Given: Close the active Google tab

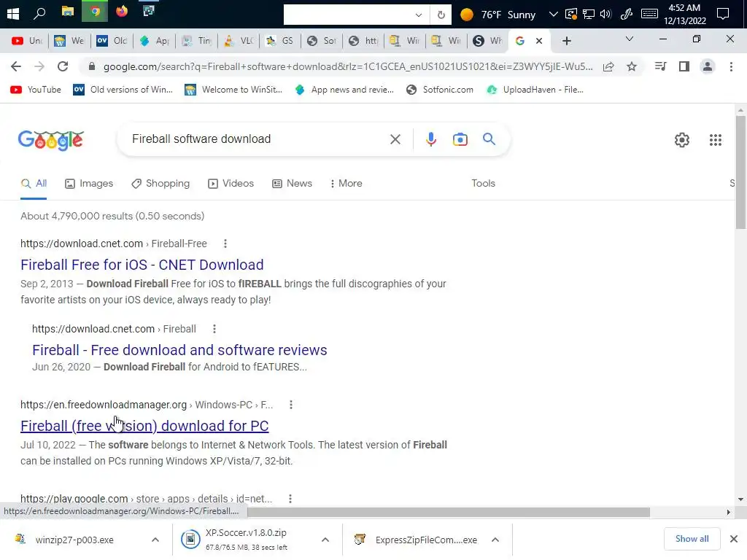Looking at the screenshot, I should 539,41.
